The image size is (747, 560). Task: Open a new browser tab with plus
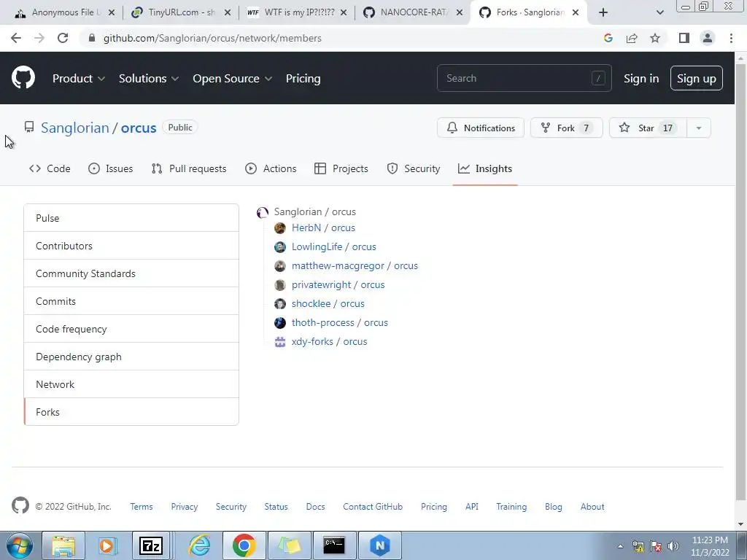click(x=603, y=12)
